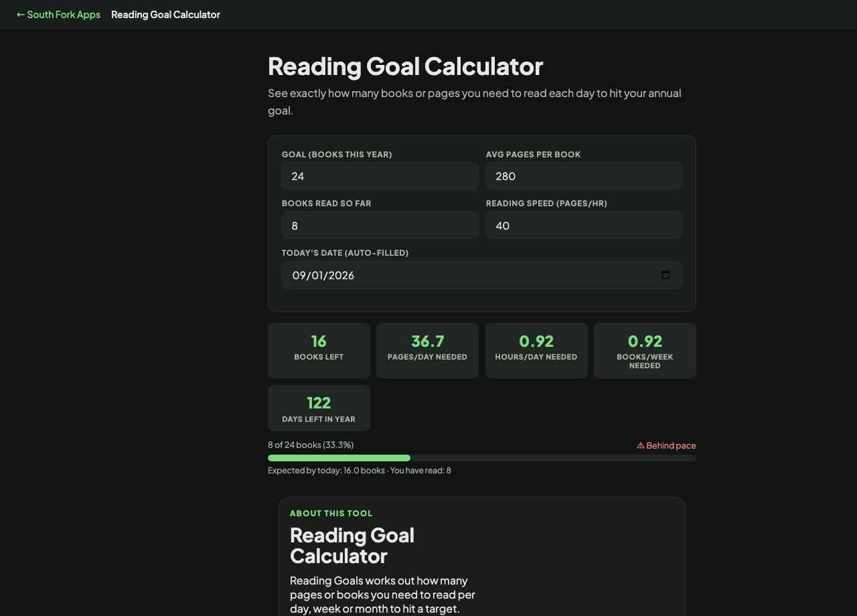Click the Books Left stat card

click(x=319, y=350)
